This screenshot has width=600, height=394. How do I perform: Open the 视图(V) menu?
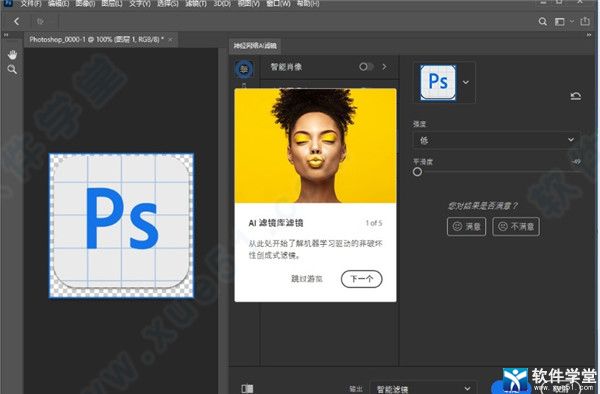(248, 3)
